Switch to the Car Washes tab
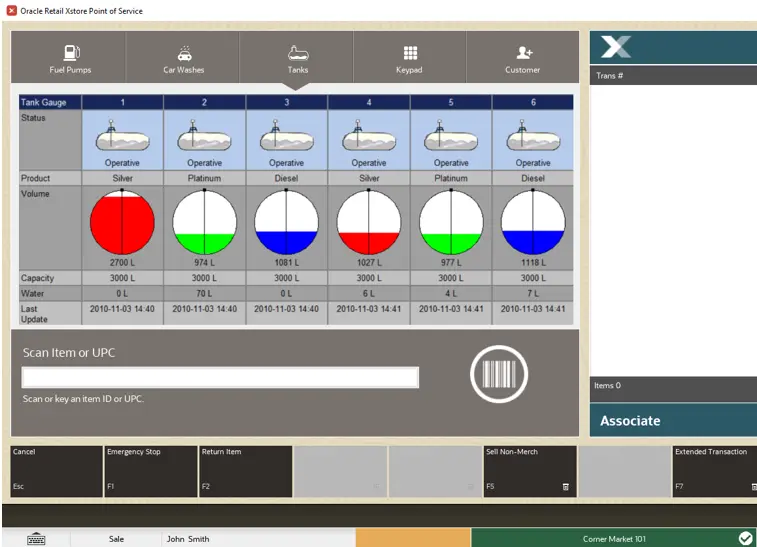Viewport: 757px width, 547px height. coord(183,58)
